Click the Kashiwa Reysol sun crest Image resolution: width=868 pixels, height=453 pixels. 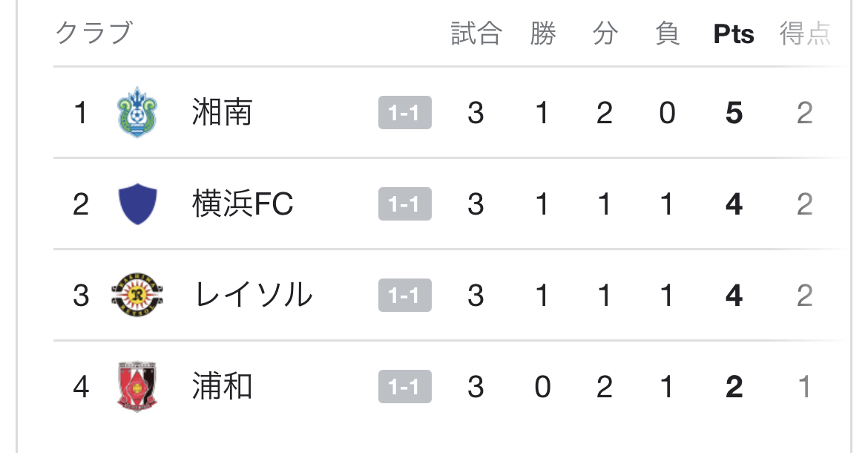coord(137,295)
